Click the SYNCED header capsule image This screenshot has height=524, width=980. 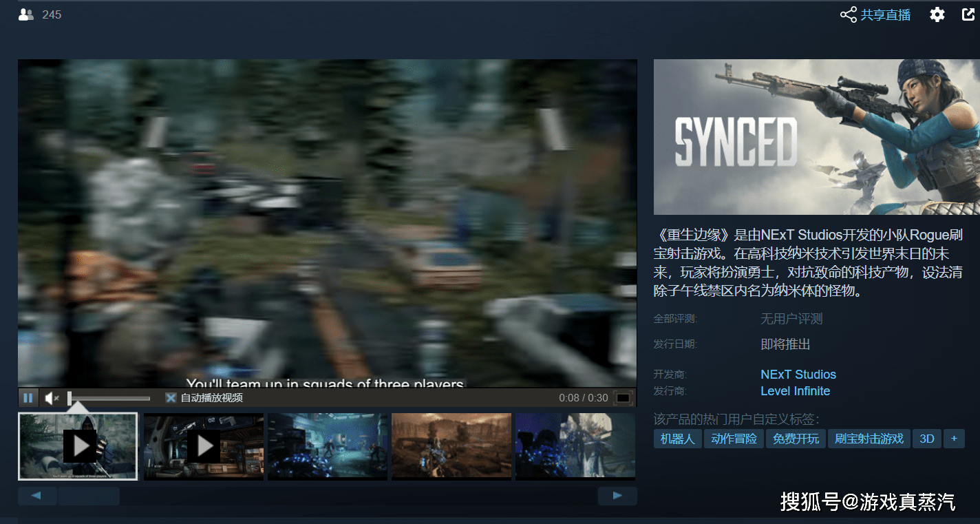(816, 137)
